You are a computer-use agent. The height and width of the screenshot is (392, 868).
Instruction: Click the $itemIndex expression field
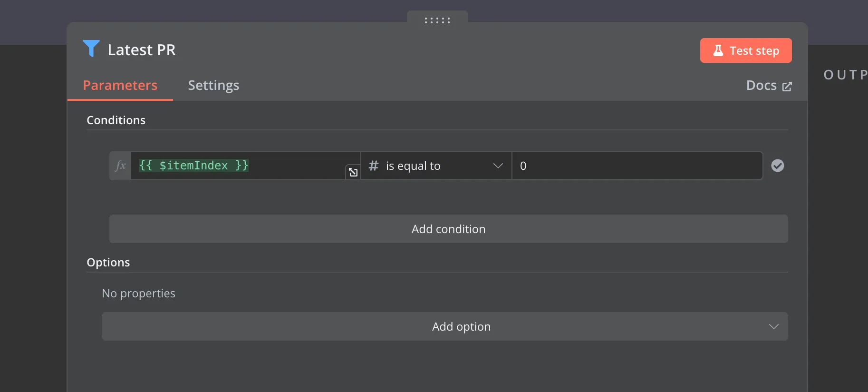[245, 166]
